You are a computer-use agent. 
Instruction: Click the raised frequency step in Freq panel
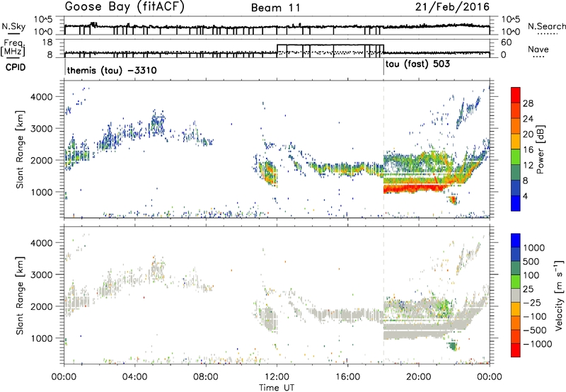click(330, 45)
